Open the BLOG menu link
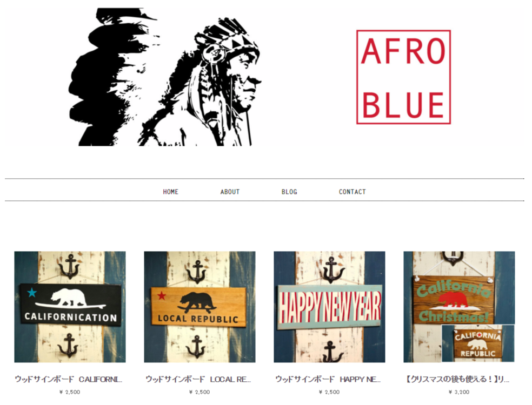Viewport: 532px width, 405px height. (289, 192)
